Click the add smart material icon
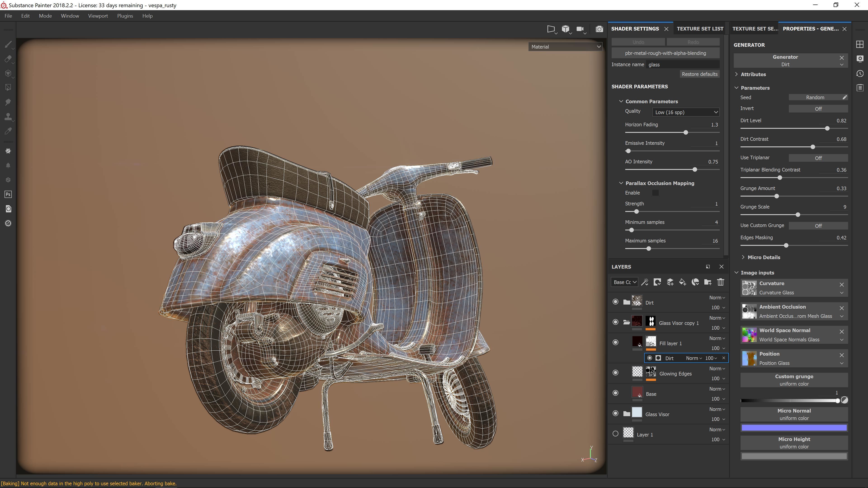 coord(695,282)
